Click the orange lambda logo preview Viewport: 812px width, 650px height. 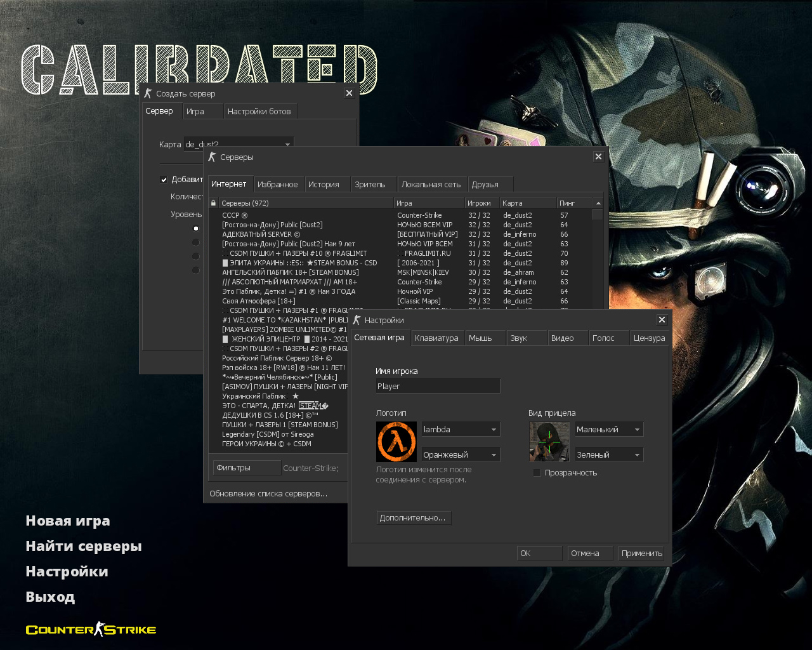coord(396,442)
